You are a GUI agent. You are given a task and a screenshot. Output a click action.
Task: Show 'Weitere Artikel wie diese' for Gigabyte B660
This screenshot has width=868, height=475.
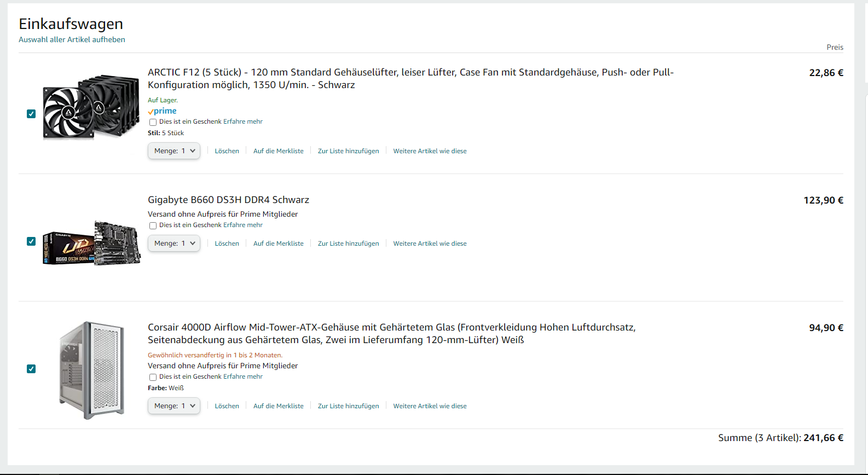tap(430, 244)
